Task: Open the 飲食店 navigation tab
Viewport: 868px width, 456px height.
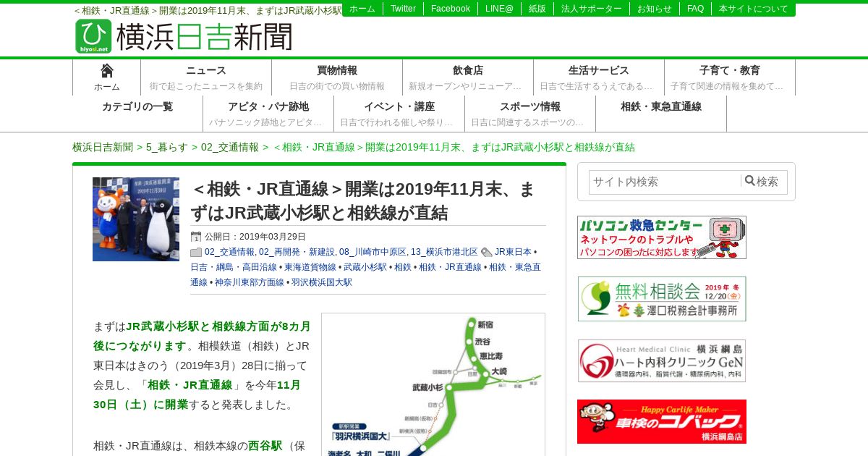Action: pyautogui.click(x=468, y=77)
